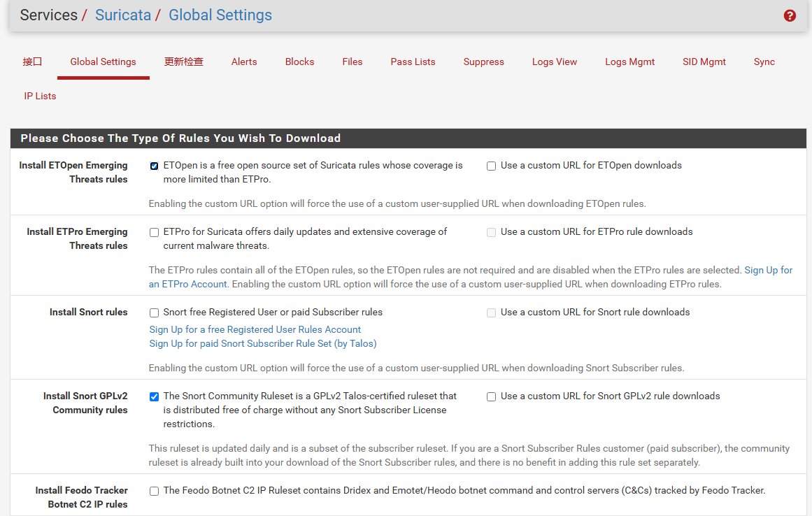This screenshot has width=812, height=516.
Task: Enable Install Snort rules
Action: pyautogui.click(x=154, y=312)
